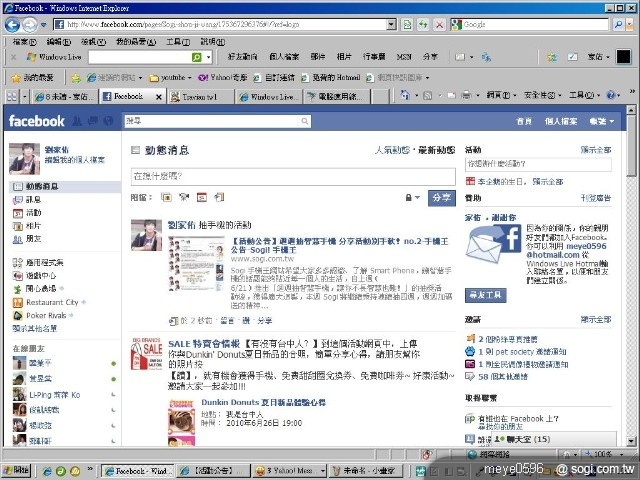Open Dunkin Donuts event title link
Screen dimensions: 640x480
point(263,402)
